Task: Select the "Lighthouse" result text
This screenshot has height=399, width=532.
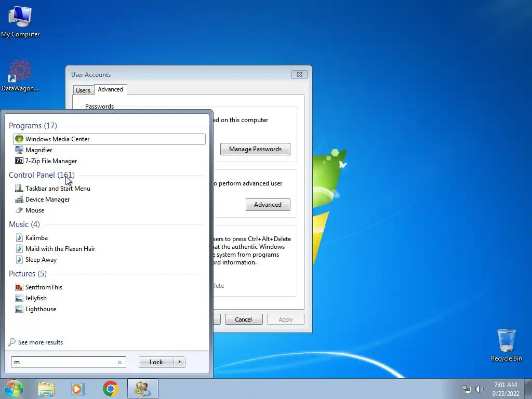Action: tap(41, 309)
